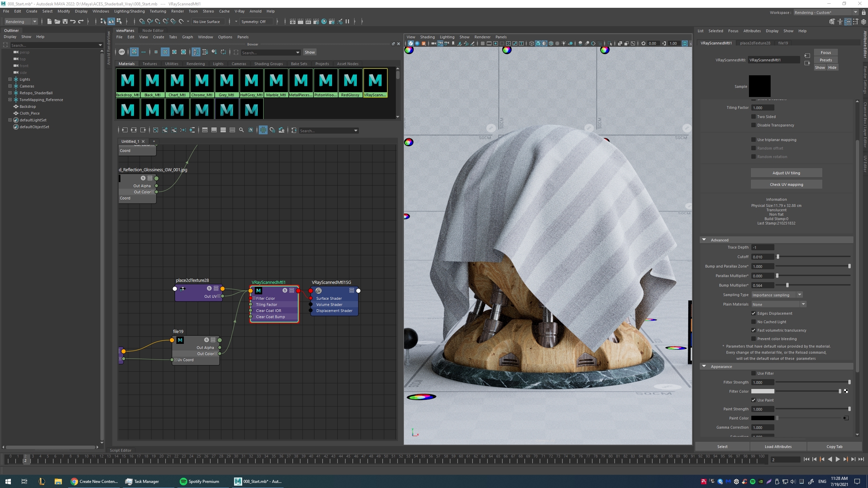
Task: Open the Task Manager taskbar item
Action: pyautogui.click(x=142, y=481)
